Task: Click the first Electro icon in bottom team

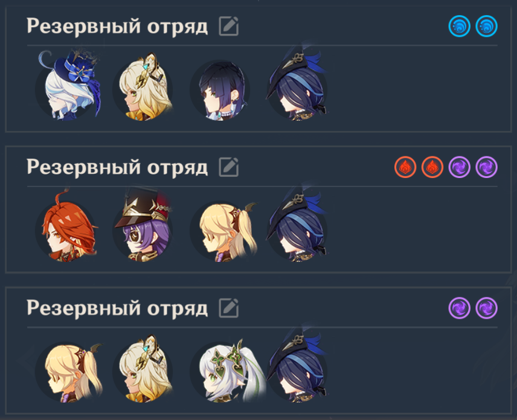Action: pos(459,308)
